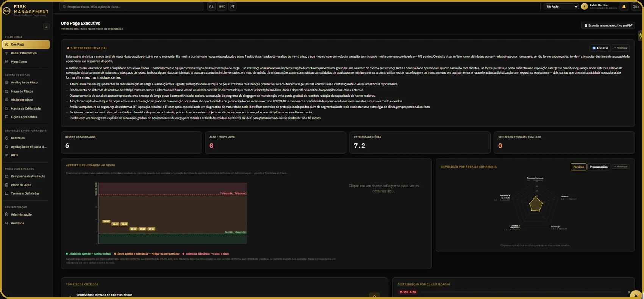
Task: Click the Riscos Cadastrados value 6
Action: click(67, 146)
